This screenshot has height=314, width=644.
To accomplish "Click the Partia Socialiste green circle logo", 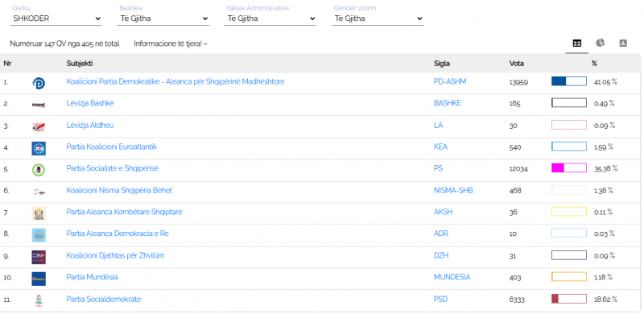I will tap(39, 170).
